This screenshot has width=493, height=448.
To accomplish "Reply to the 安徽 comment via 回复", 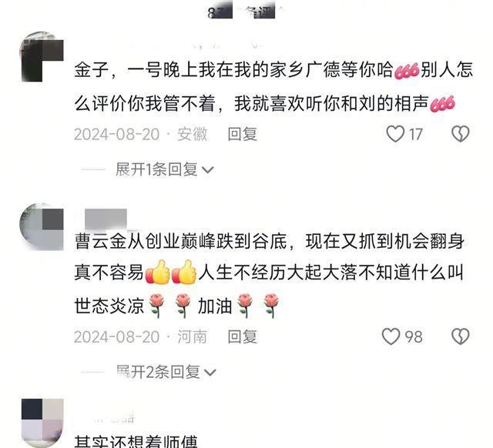I will click(242, 134).
